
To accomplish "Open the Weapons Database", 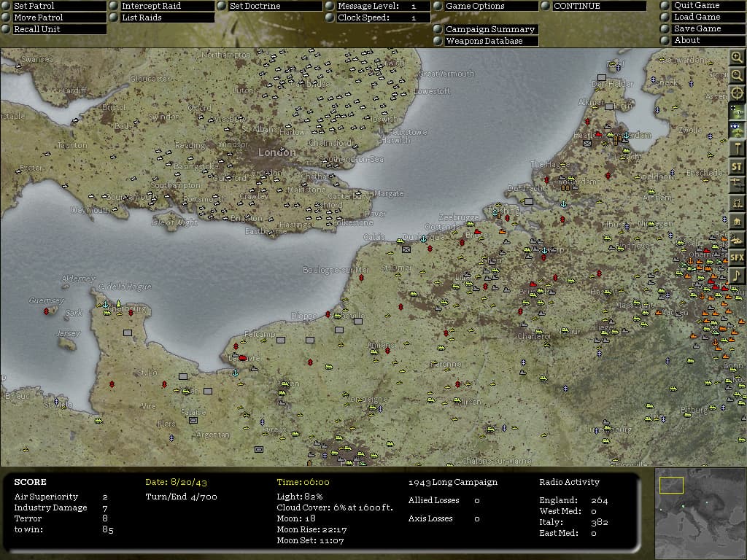I will point(491,41).
